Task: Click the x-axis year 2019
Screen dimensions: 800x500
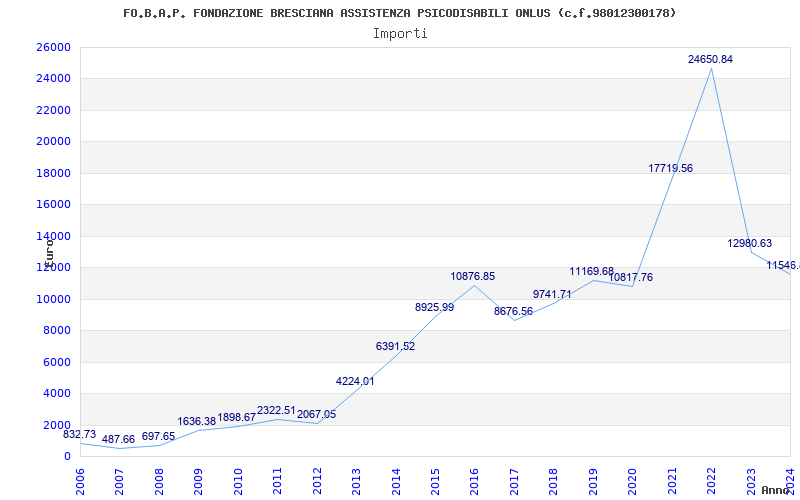Action: tap(593, 480)
